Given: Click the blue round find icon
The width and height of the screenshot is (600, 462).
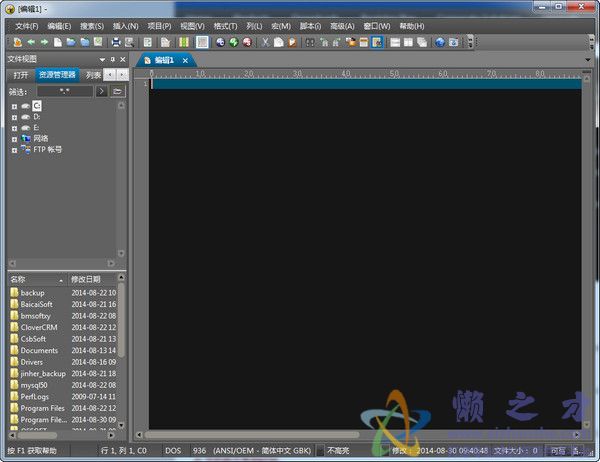Looking at the screenshot, I should (220, 42).
